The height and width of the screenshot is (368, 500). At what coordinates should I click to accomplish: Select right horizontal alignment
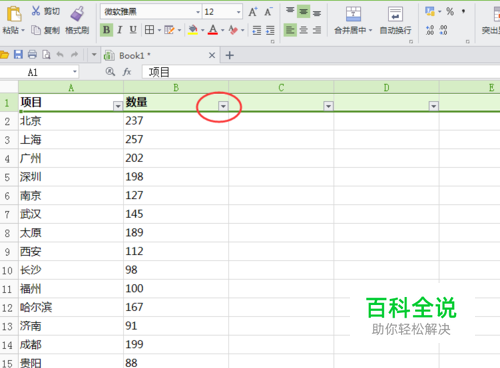[317, 30]
